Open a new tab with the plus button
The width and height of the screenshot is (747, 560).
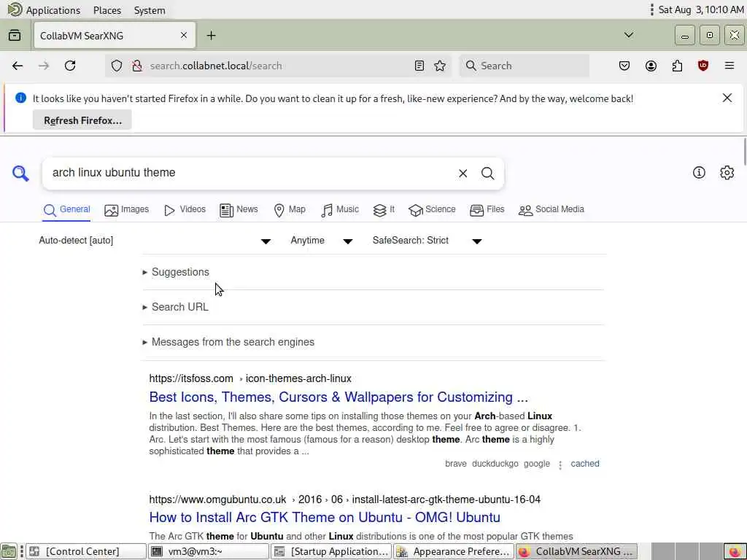click(211, 35)
